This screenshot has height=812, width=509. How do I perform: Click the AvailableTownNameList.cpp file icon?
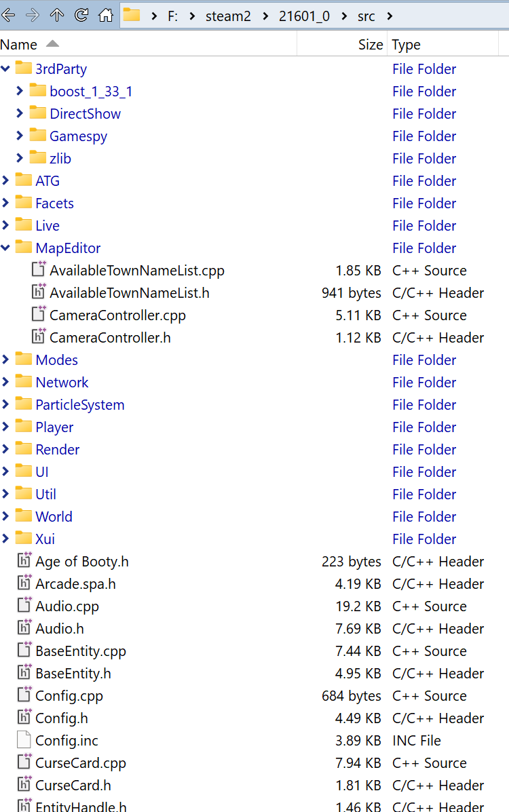pyautogui.click(x=39, y=269)
